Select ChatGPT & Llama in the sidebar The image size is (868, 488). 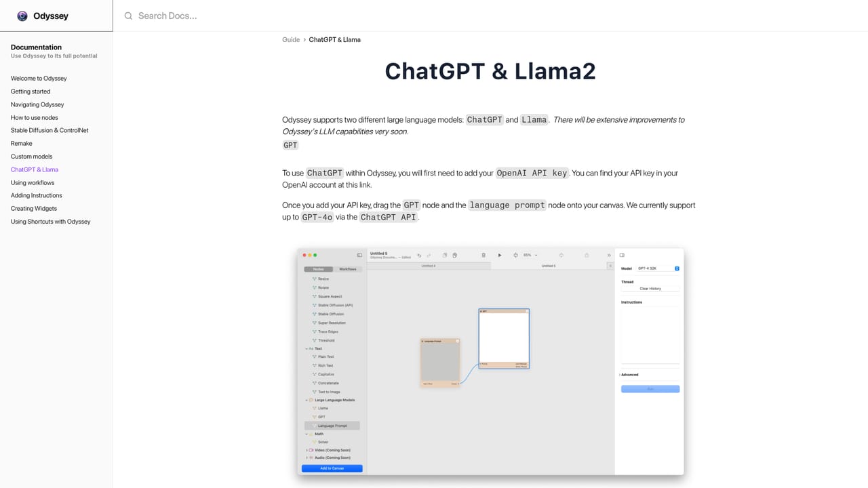point(35,169)
